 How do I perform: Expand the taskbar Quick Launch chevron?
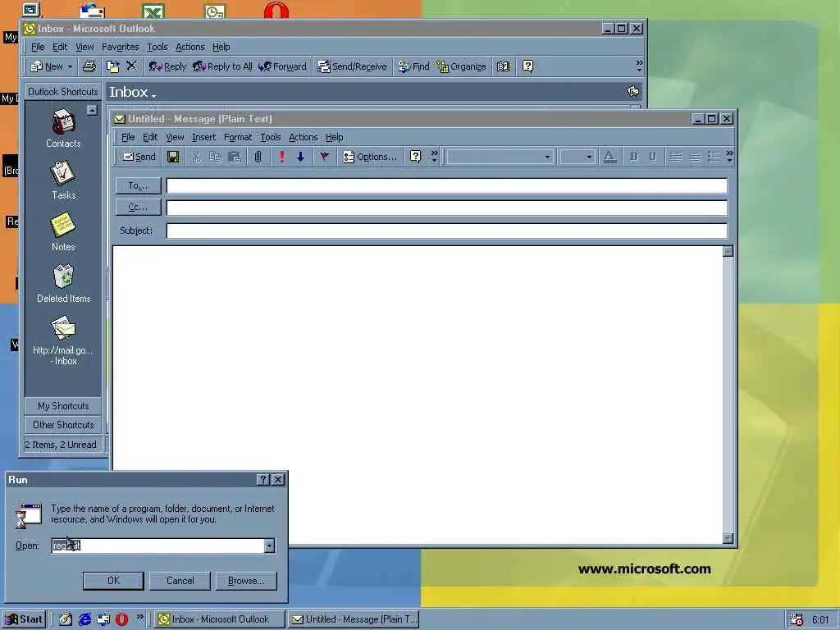pyautogui.click(x=139, y=617)
